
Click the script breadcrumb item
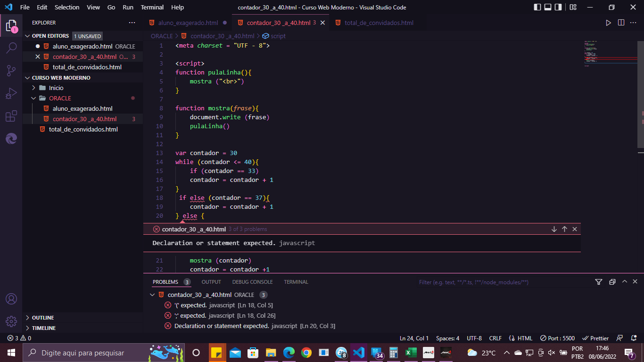(x=274, y=36)
